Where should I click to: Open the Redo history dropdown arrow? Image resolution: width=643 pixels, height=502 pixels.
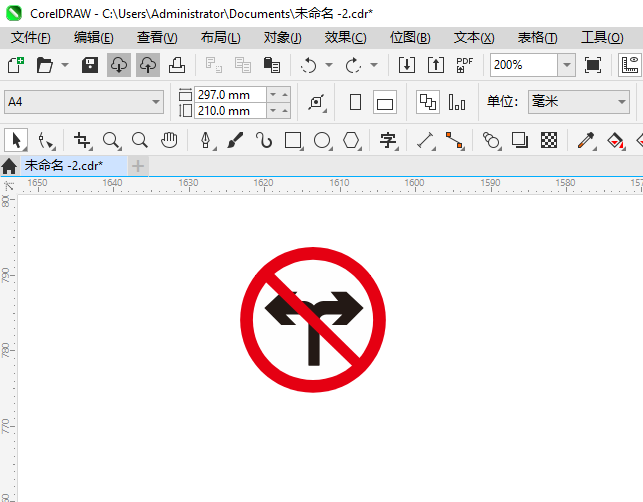coord(374,65)
